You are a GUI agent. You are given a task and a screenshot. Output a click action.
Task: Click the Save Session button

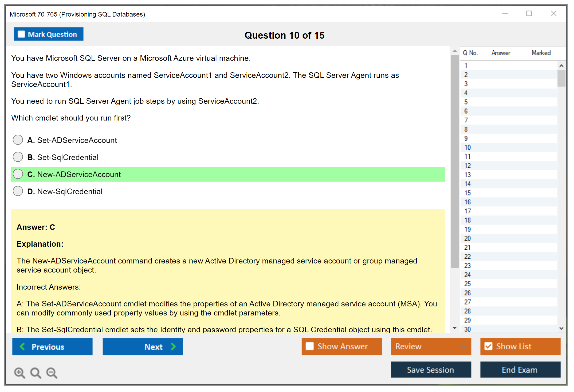pos(431,370)
